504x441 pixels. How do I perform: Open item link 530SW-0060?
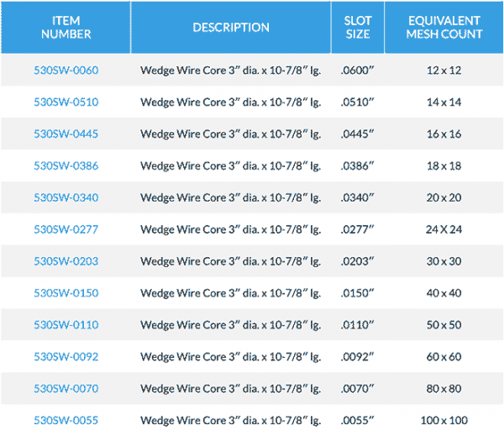click(66, 70)
